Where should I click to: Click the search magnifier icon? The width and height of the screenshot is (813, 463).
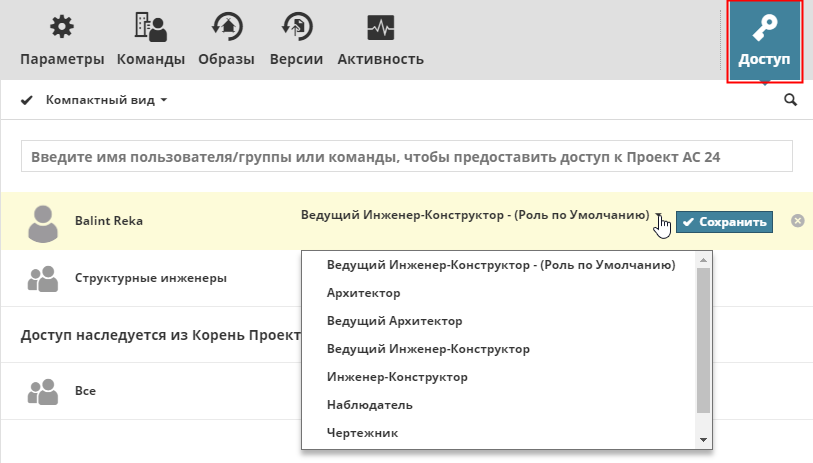point(790,100)
